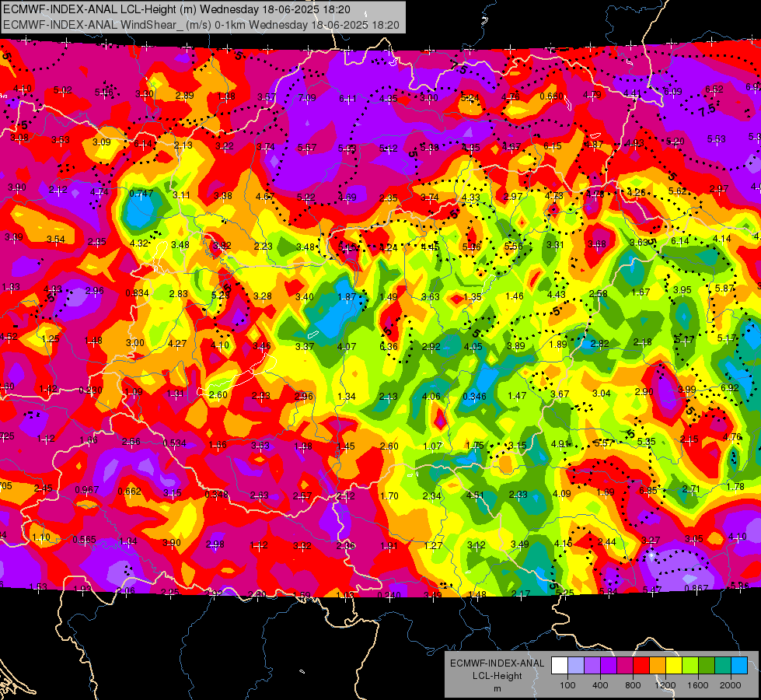Click the legend tick label 1600
This screenshot has width=761, height=700.
pyautogui.click(x=697, y=685)
